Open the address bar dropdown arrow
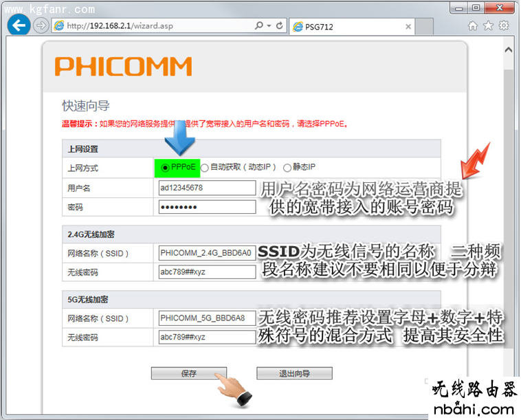This screenshot has height=420, width=521. (269, 25)
